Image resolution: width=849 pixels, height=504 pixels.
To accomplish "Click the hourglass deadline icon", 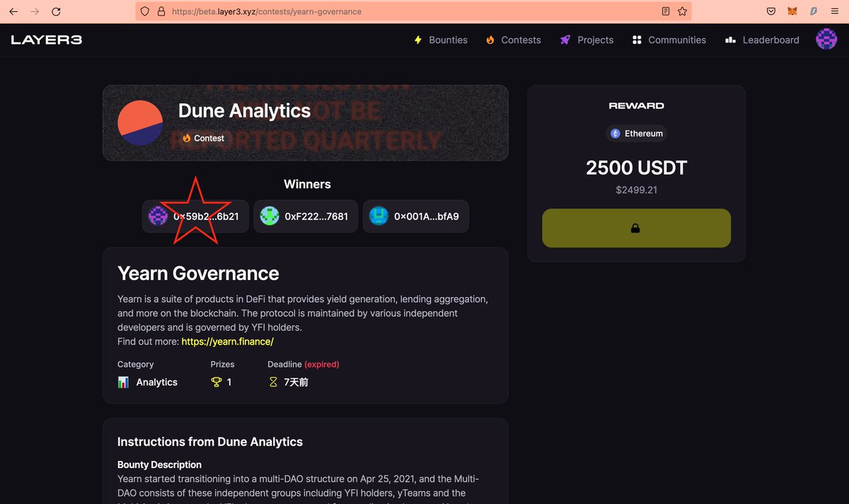I will click(273, 382).
